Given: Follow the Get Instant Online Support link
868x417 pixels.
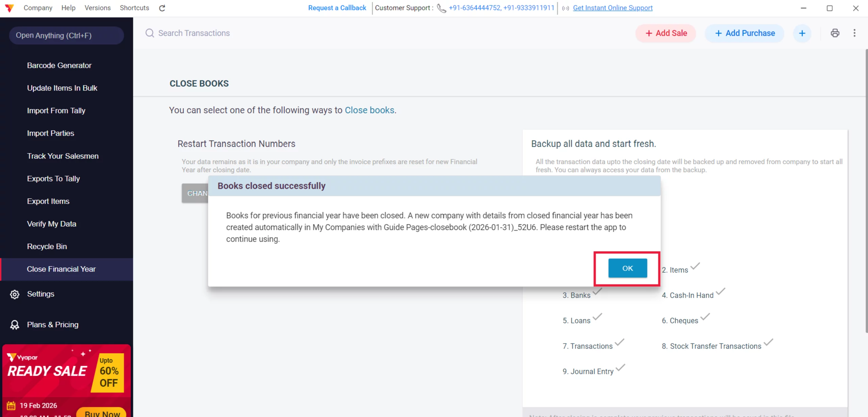Looking at the screenshot, I should click(613, 8).
